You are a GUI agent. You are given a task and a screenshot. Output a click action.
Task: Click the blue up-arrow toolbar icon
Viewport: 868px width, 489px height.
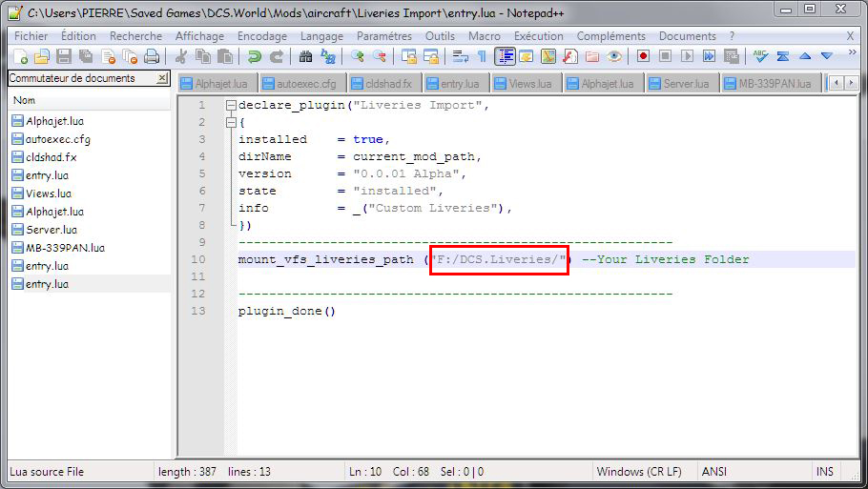[805, 56]
